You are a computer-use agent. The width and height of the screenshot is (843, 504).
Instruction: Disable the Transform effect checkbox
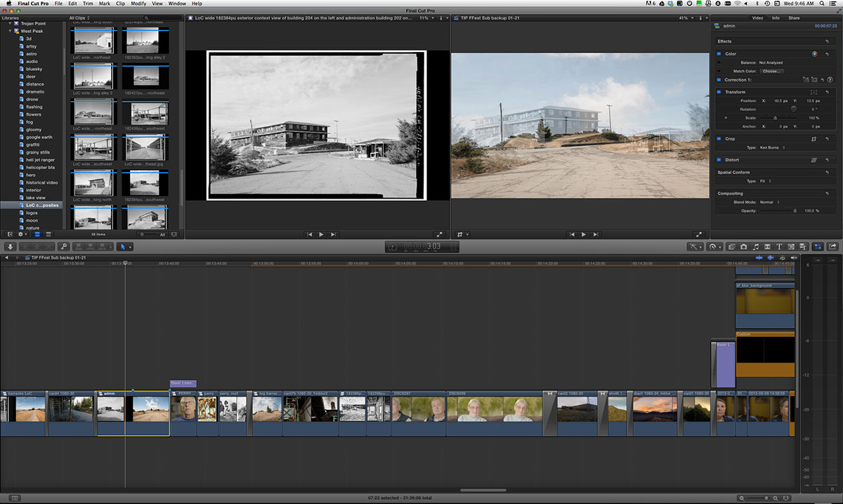(x=719, y=92)
